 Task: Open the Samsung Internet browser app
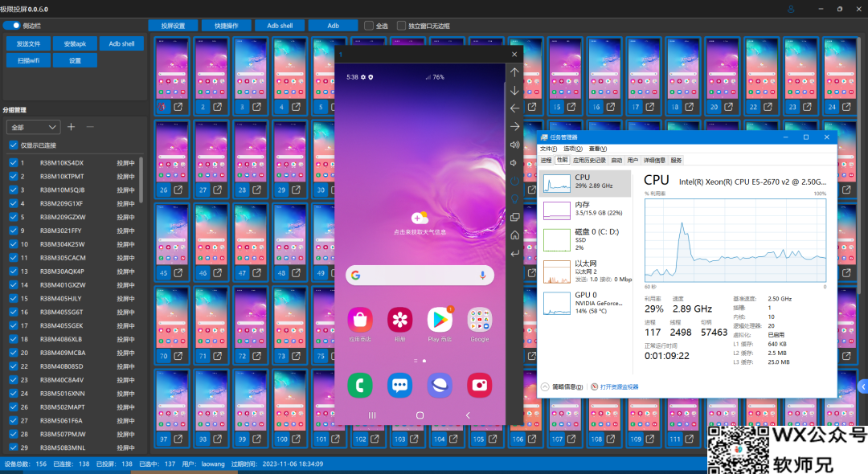click(440, 386)
